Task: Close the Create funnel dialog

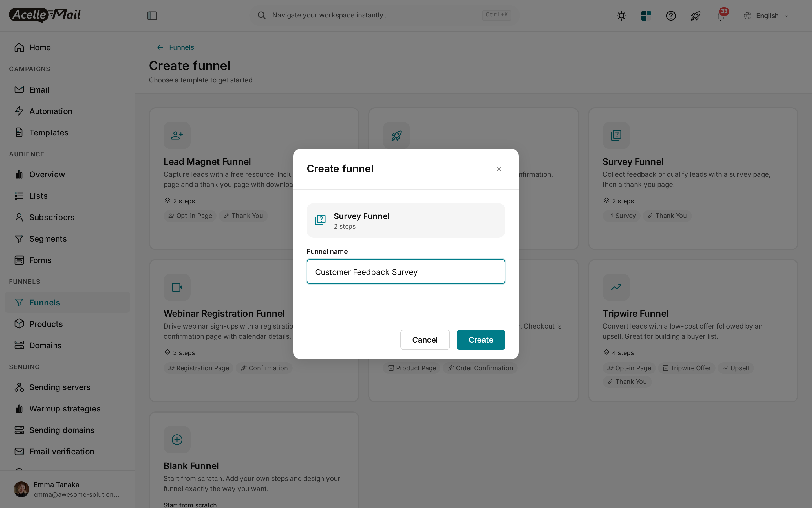Action: point(498,169)
